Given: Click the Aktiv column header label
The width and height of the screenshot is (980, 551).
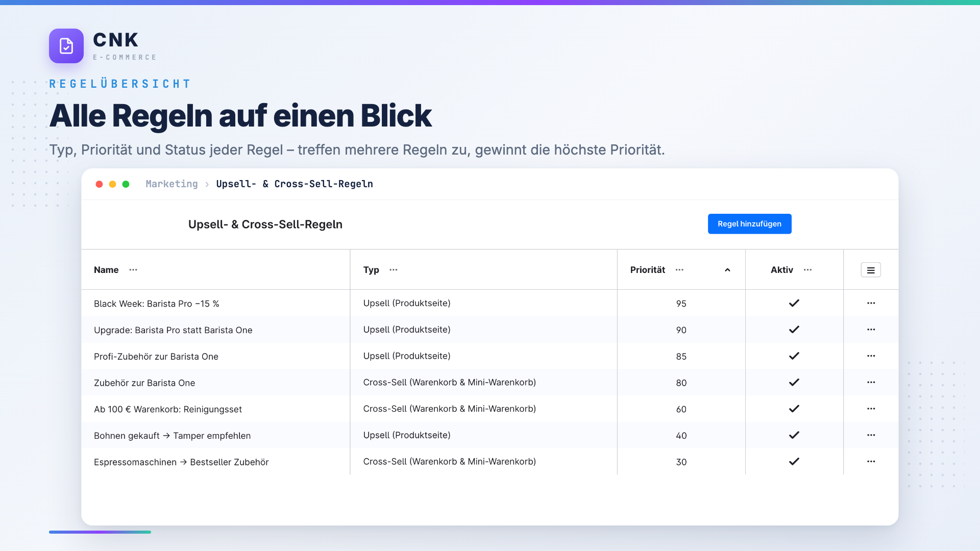Looking at the screenshot, I should point(782,270).
